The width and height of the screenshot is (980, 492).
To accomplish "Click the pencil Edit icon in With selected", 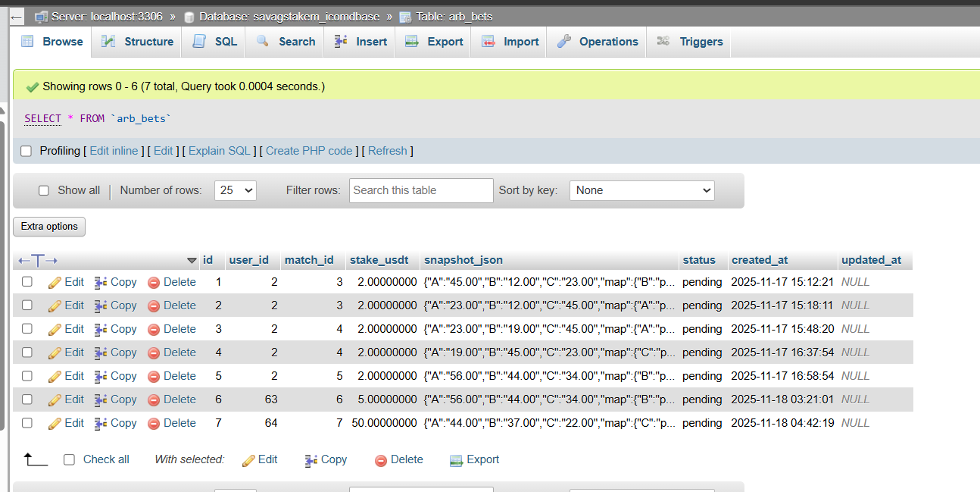I will (x=248, y=460).
